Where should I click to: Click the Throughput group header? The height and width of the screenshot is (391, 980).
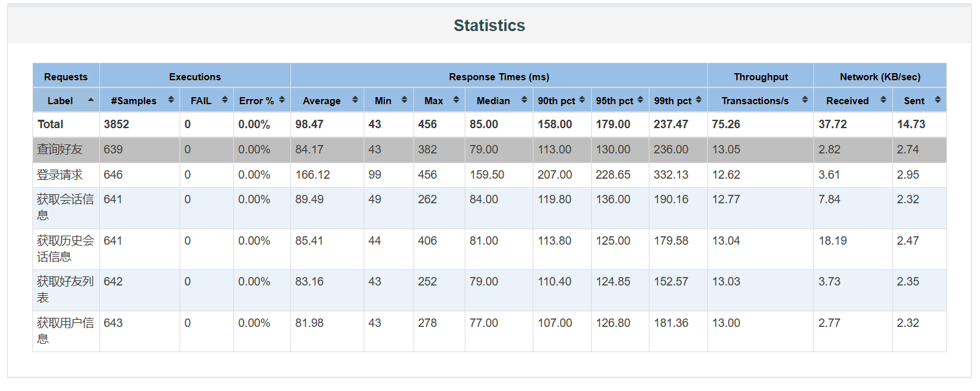click(x=761, y=76)
